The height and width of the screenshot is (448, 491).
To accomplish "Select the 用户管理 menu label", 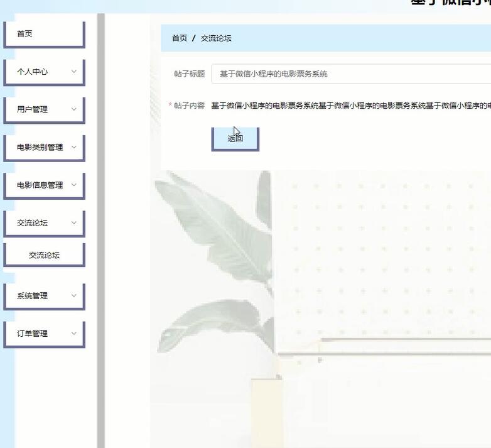I will (32, 109).
